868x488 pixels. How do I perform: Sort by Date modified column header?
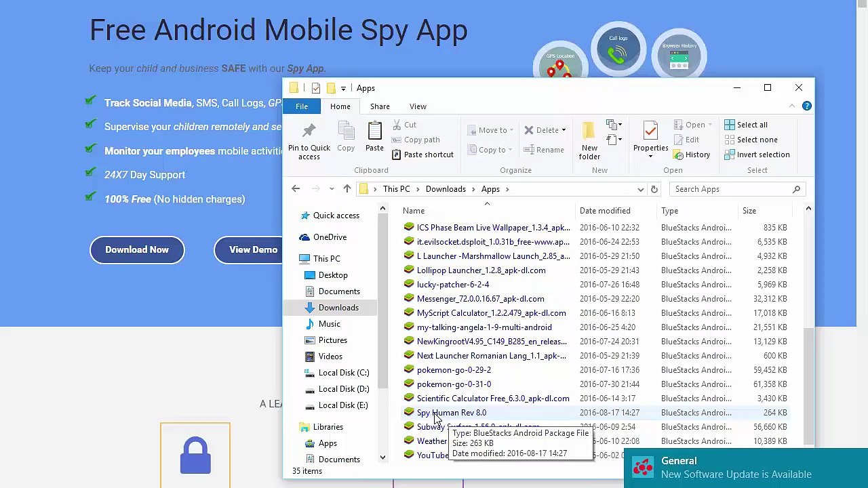point(616,211)
